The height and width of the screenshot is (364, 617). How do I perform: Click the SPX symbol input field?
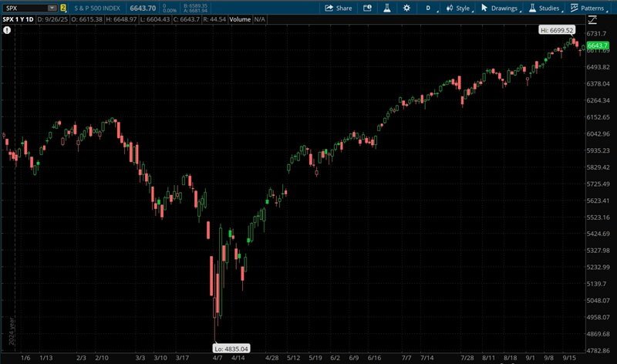[x=25, y=8]
